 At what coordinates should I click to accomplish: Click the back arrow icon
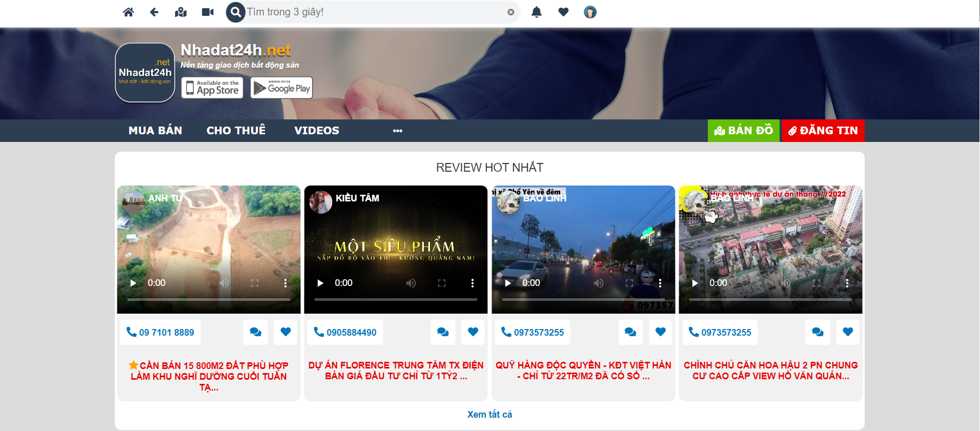(x=154, y=12)
